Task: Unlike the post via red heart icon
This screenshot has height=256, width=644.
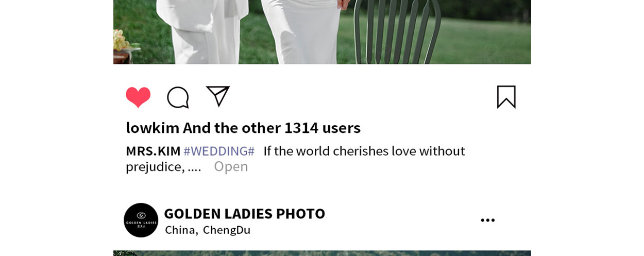Action: tap(138, 97)
